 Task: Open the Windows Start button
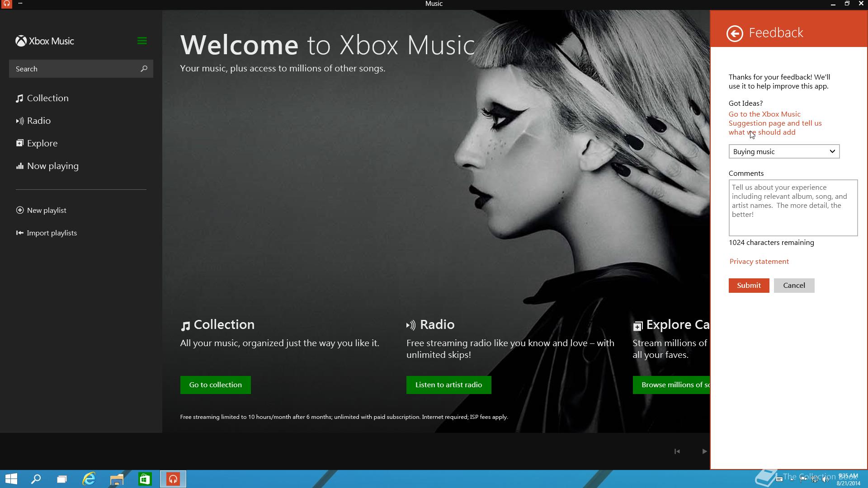coord(11,479)
